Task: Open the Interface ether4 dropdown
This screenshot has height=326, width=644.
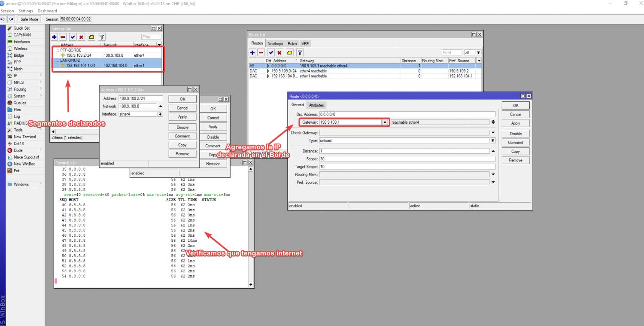Action: 161,114
